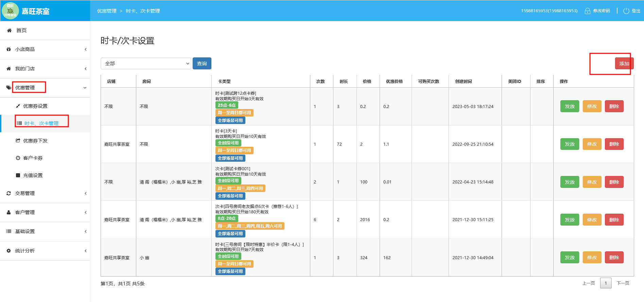Click creation time 2023-05-03 18:17:24
The width and height of the screenshot is (644, 302).
pyautogui.click(x=473, y=106)
